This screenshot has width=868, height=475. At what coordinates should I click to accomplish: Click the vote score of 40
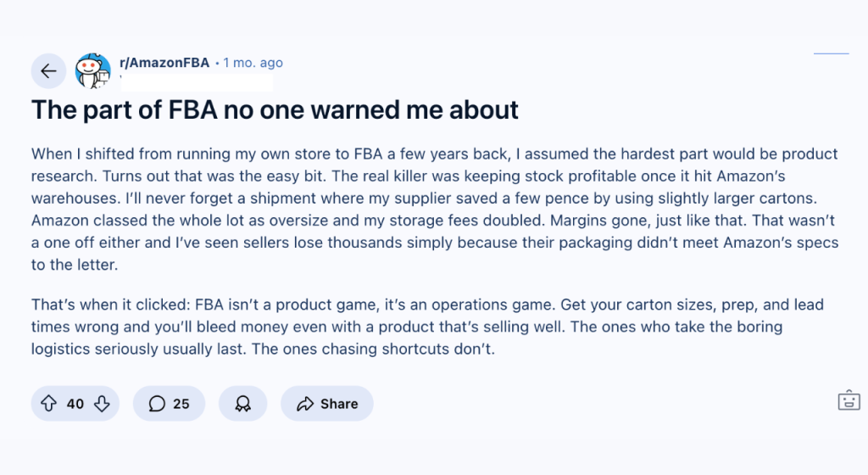pos(75,404)
